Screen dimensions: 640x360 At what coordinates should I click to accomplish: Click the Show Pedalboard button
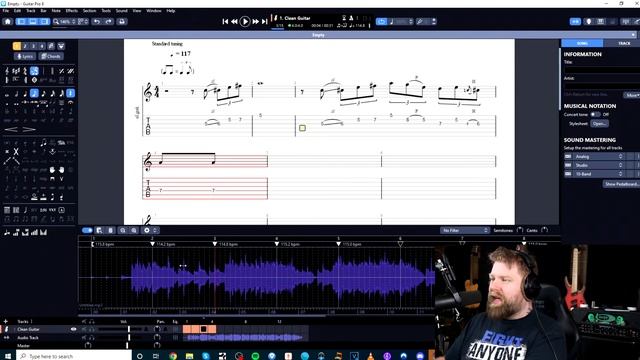pyautogui.click(x=622, y=184)
